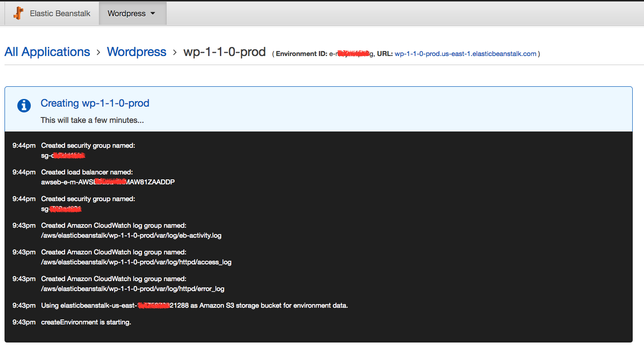
Task: Select the S3 storage bucket event line
Action: pos(195,305)
